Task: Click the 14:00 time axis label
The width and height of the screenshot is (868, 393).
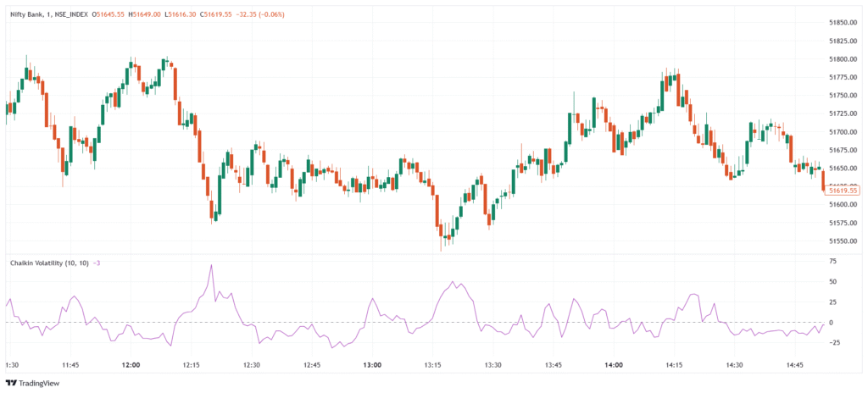Action: (614, 365)
